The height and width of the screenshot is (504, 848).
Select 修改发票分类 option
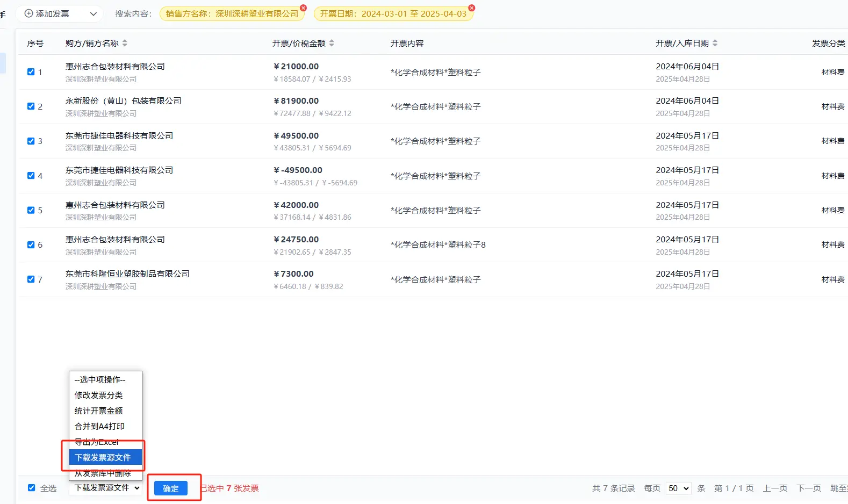click(105, 395)
